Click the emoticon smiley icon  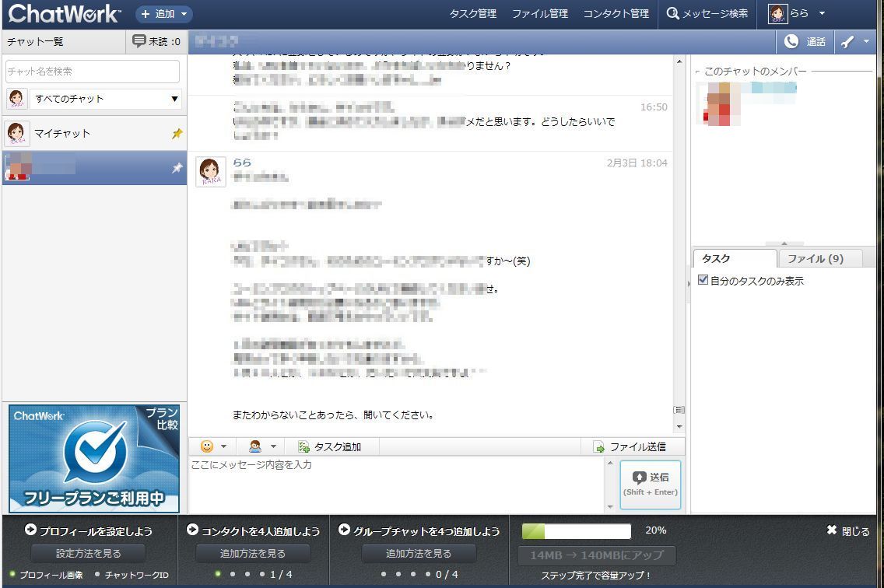207,446
